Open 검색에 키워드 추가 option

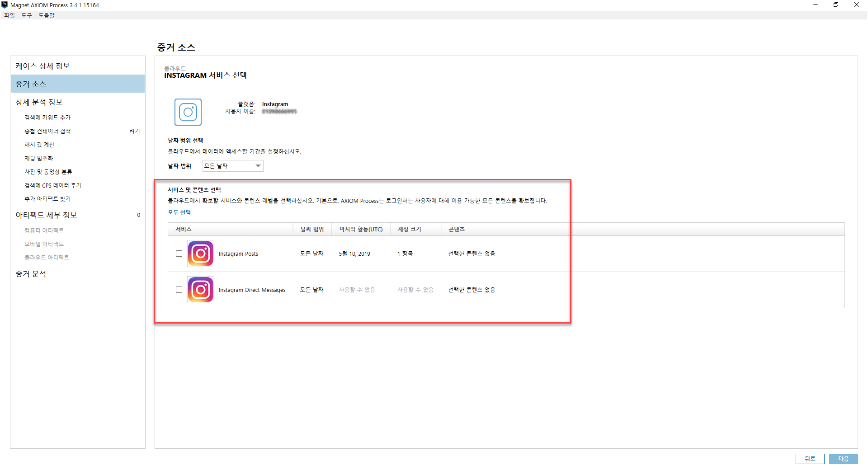click(x=47, y=117)
